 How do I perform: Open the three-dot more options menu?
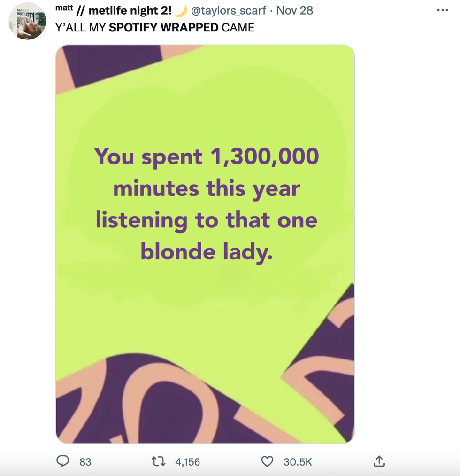[442, 10]
